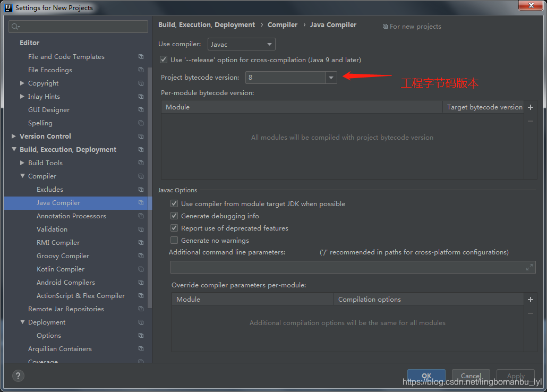The image size is (547, 392).
Task: Click the OK button
Action: coord(426,376)
